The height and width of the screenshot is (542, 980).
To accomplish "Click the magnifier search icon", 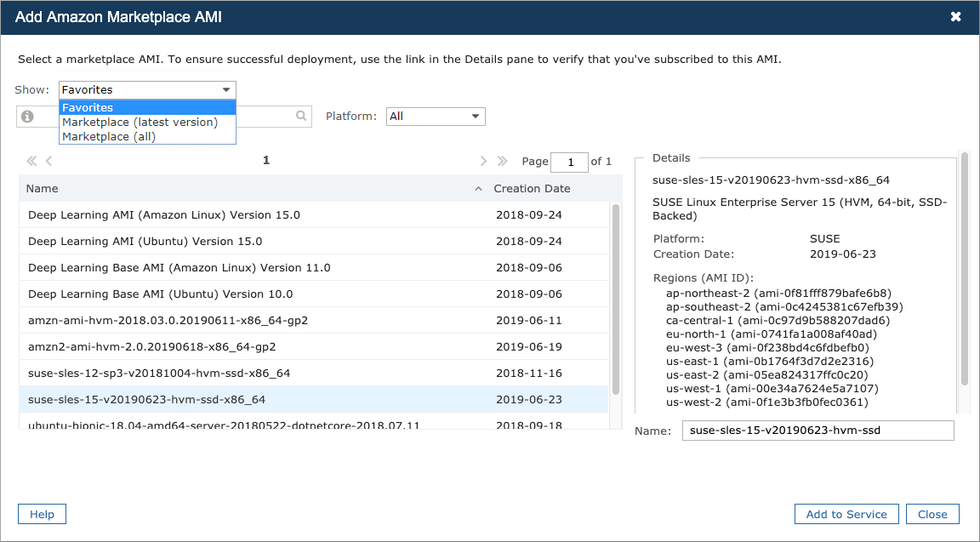I will [x=301, y=116].
